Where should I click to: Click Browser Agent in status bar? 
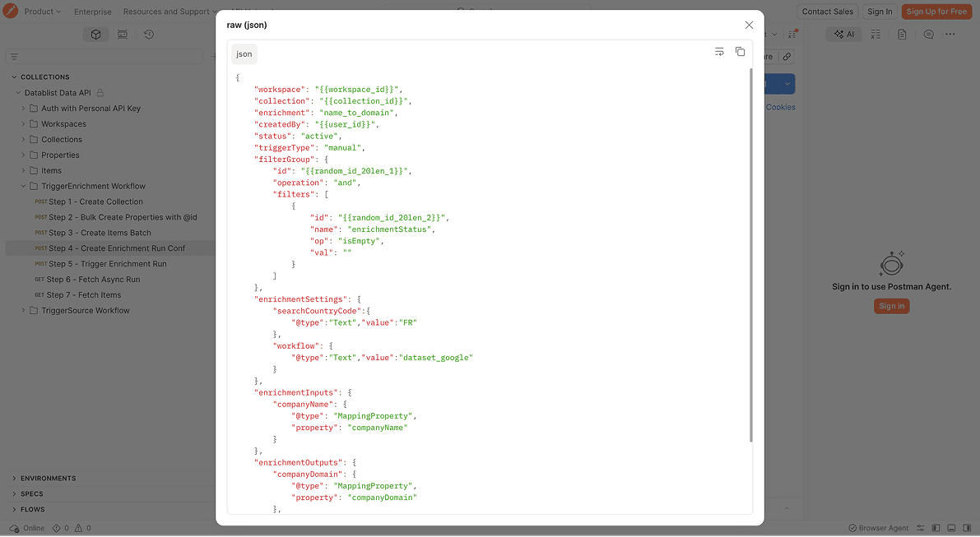[878, 528]
